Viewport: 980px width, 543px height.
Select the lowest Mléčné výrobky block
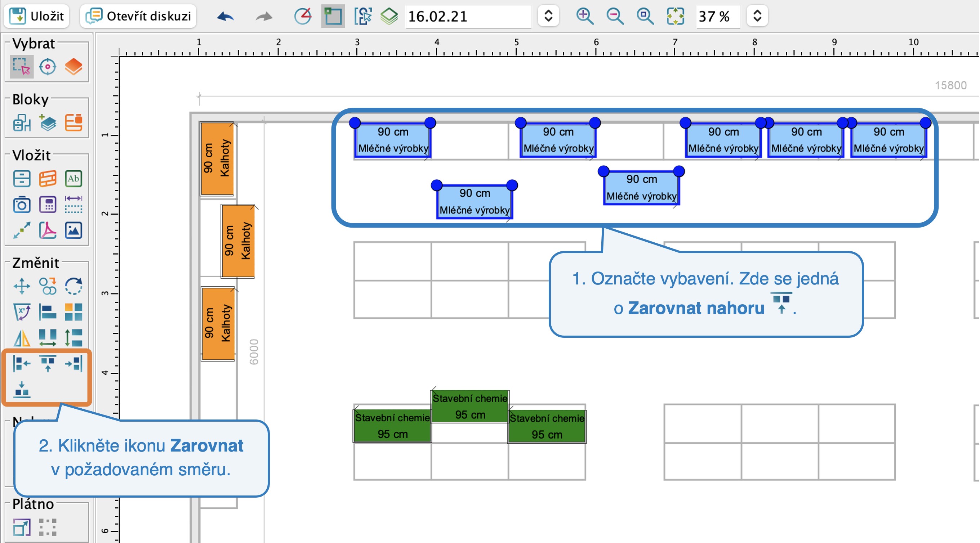[x=475, y=202]
